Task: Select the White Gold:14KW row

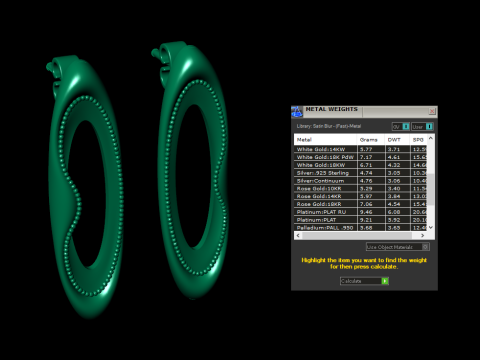Action: [360, 149]
